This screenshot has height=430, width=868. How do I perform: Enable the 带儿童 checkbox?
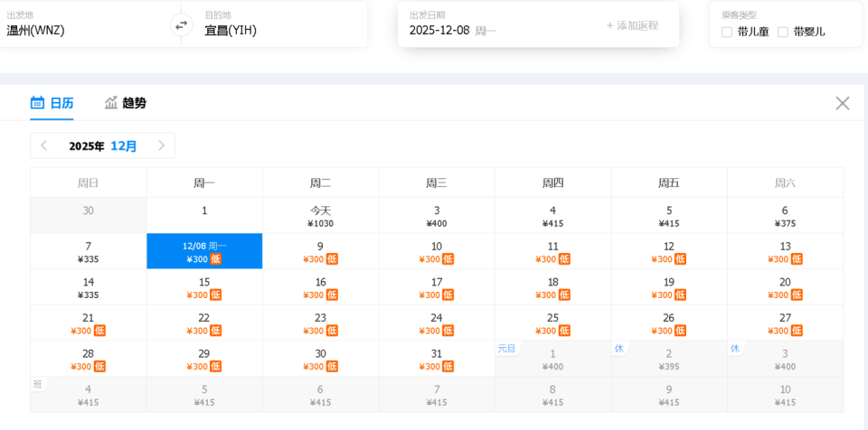click(727, 32)
